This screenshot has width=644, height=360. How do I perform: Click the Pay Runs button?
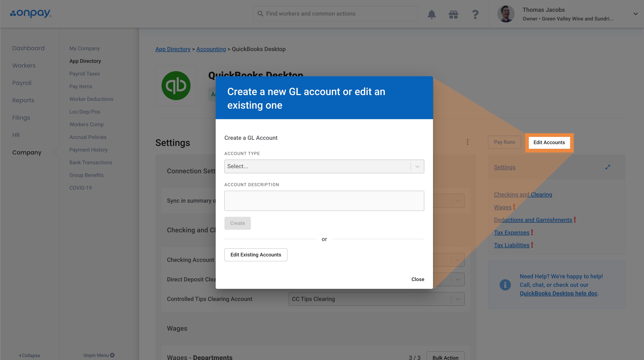tap(504, 142)
